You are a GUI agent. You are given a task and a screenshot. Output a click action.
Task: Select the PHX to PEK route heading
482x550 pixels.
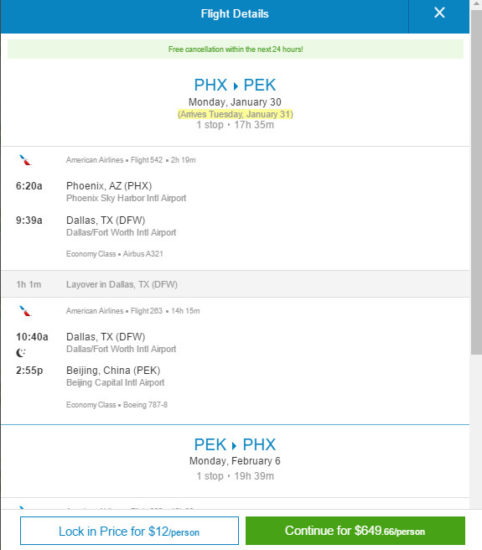click(235, 85)
